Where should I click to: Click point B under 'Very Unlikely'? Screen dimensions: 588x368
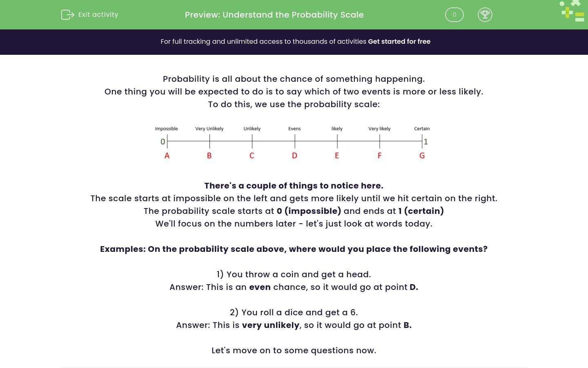[209, 155]
